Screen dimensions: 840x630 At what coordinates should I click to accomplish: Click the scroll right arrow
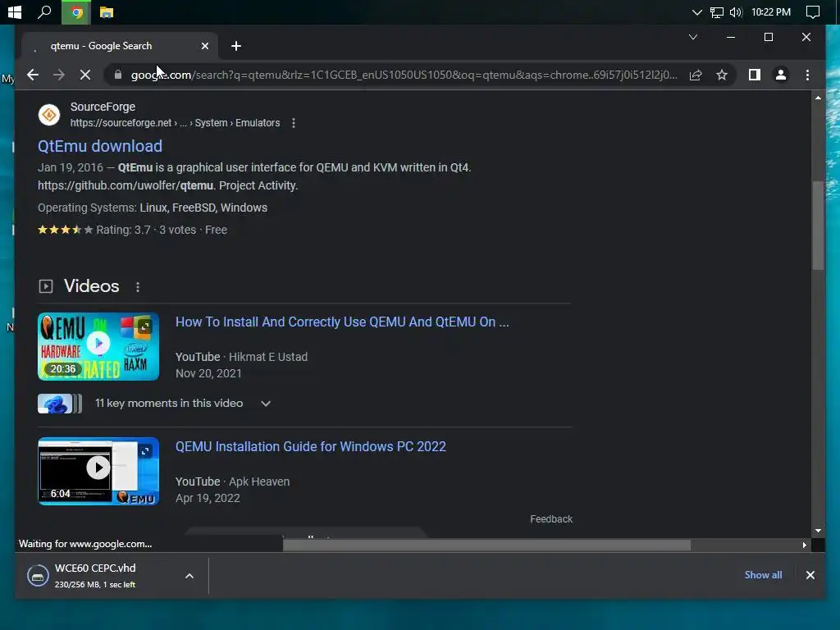pyautogui.click(x=804, y=546)
